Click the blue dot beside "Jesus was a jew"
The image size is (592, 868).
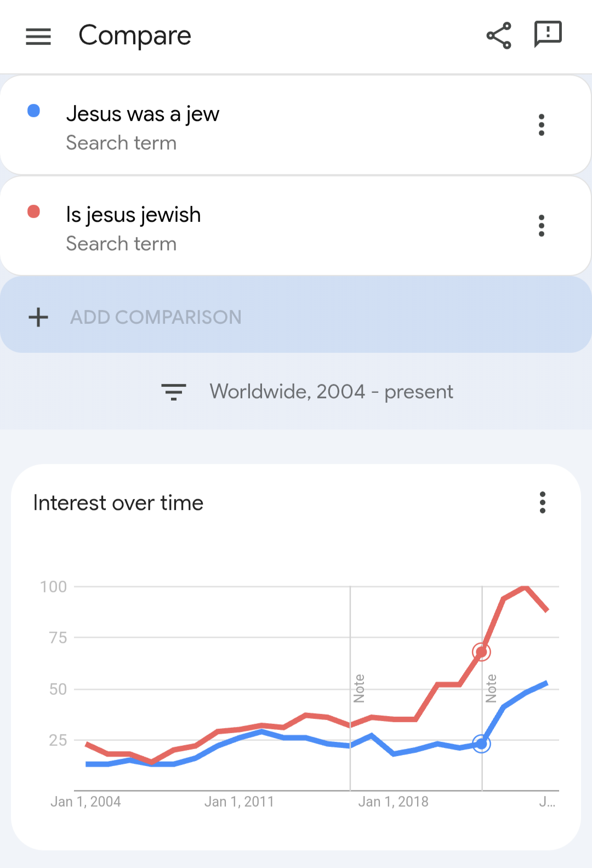click(x=34, y=111)
